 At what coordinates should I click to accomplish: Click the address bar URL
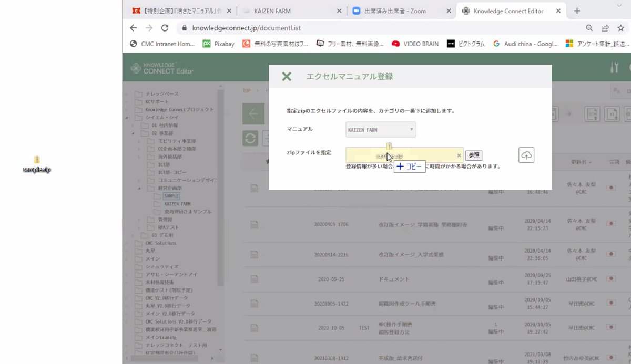(x=247, y=28)
